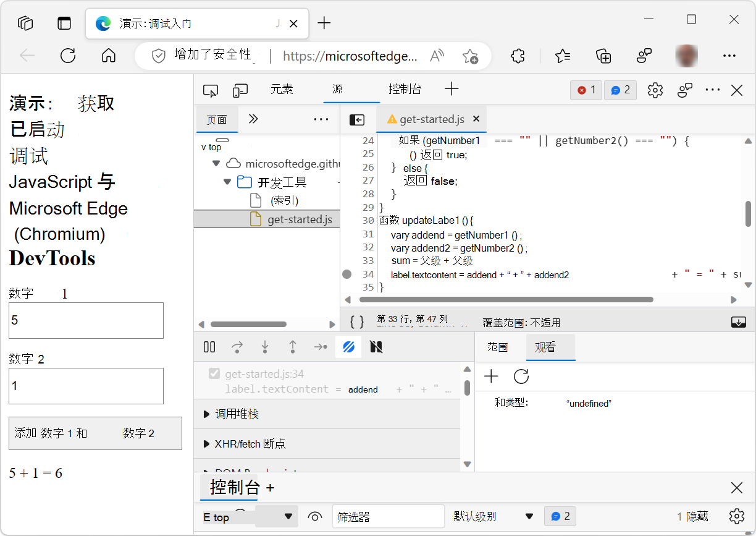Screen dimensions: 756x536
Task: Click the file navigator horizontal scrollbar
Action: 248,324
